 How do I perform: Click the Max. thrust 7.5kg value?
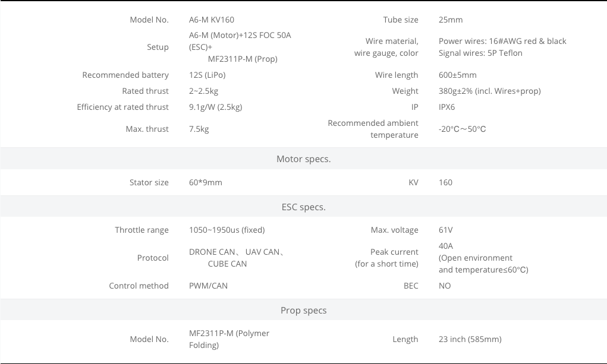point(199,129)
